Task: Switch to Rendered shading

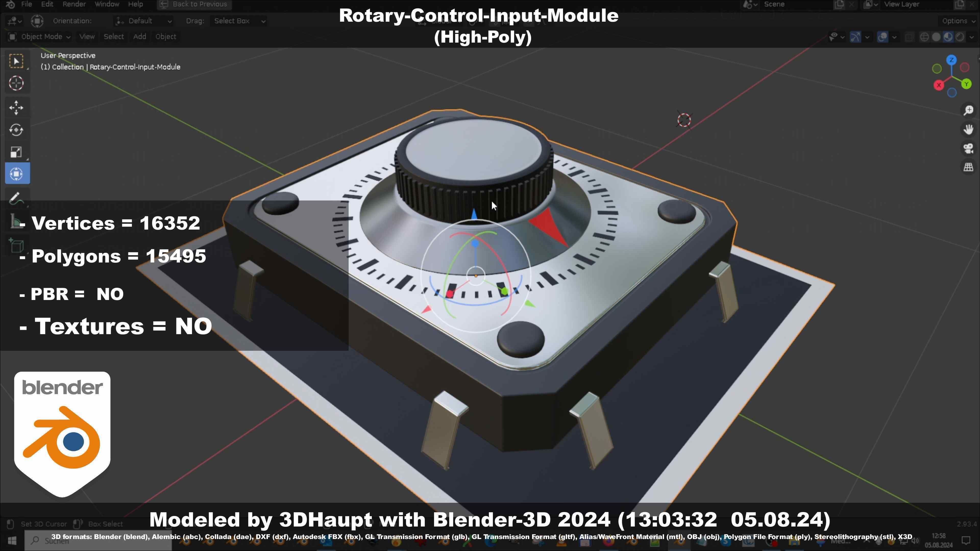Action: click(x=960, y=37)
